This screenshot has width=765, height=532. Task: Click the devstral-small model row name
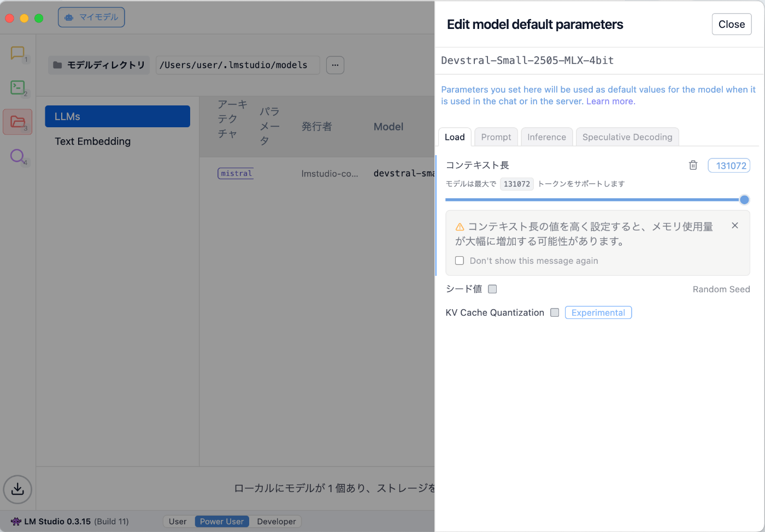click(x=404, y=174)
